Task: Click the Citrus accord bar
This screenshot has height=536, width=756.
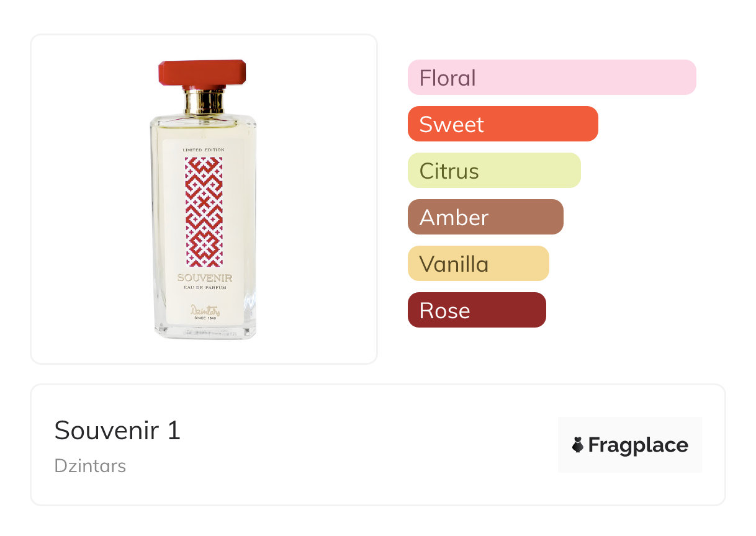Action: (493, 171)
